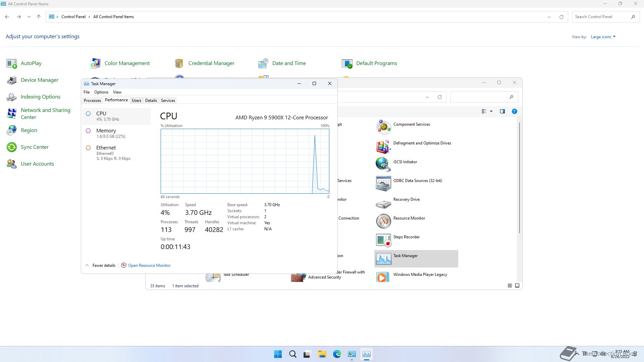The width and height of the screenshot is (644, 362).
Task: Collapse Task Manager with Fewer details
Action: [x=100, y=265]
